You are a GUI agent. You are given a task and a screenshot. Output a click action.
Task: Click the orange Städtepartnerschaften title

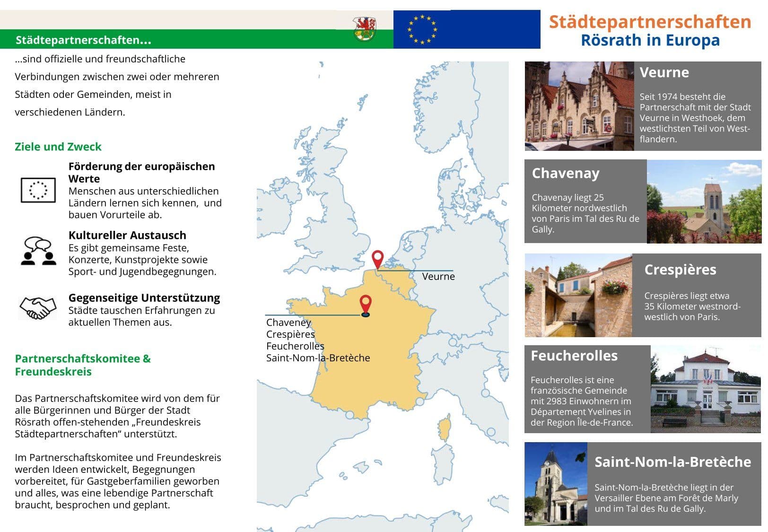650,22
